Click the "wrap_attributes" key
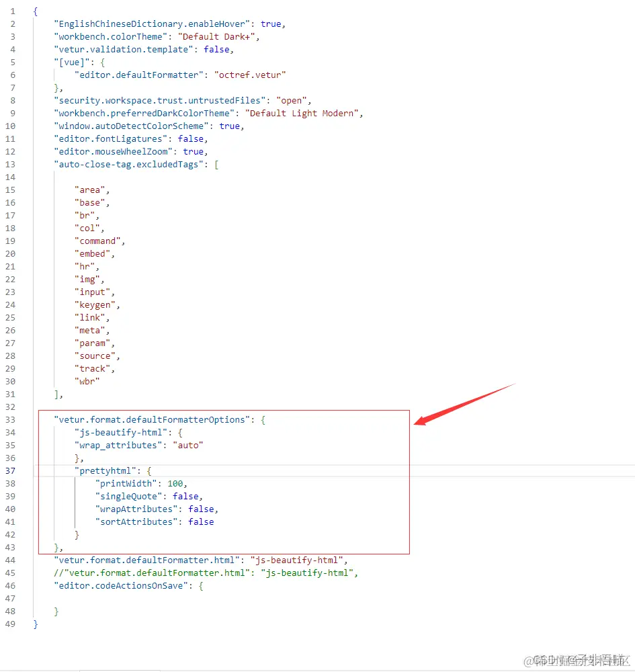 tap(118, 446)
